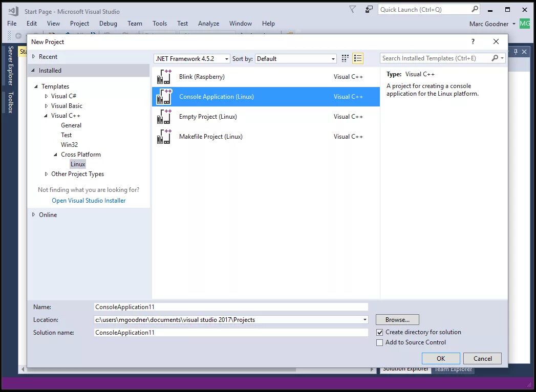Switch to Team Explorer tab

click(453, 369)
